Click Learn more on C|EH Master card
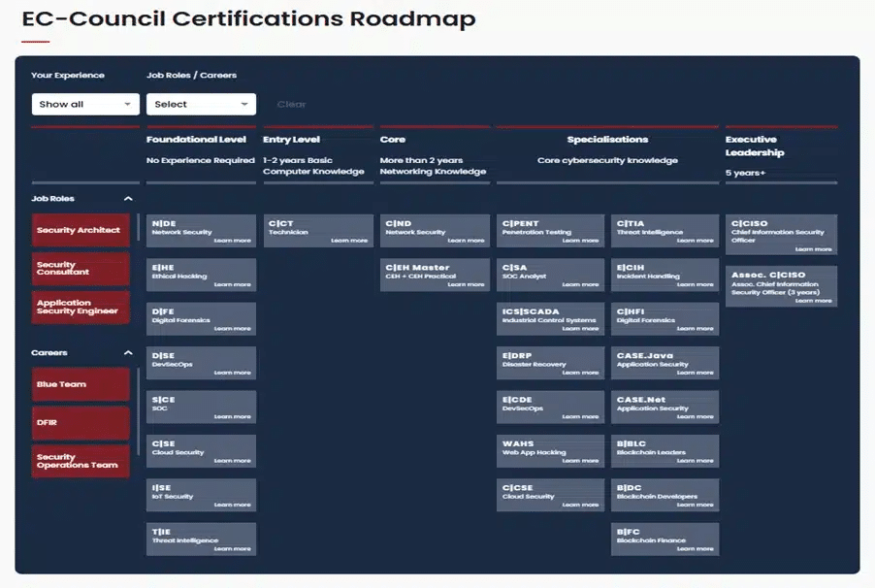This screenshot has width=875, height=588. pos(465,285)
